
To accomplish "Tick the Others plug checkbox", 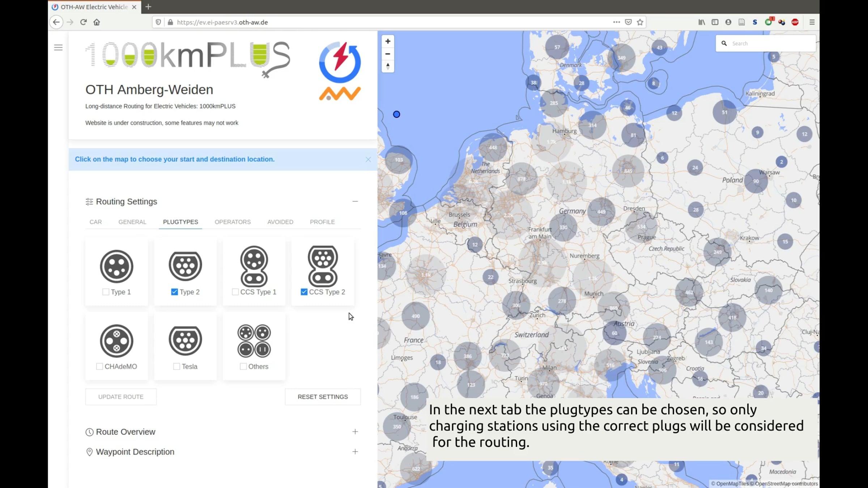I will (x=243, y=367).
